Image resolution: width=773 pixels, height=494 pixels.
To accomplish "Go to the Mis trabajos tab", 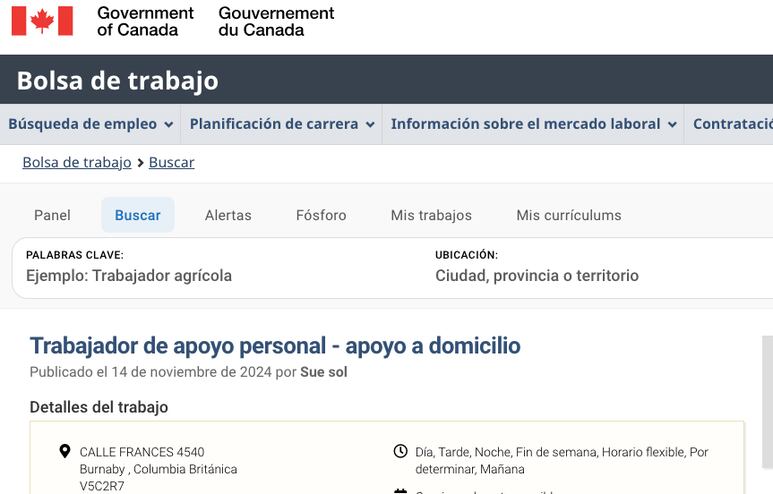I will click(x=431, y=215).
